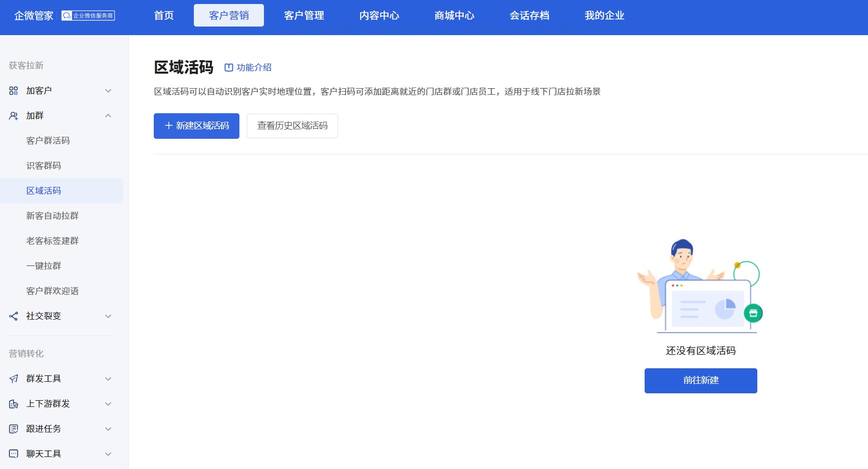Open 一键拉群 in sidebar
This screenshot has width=868, height=469.
click(44, 266)
